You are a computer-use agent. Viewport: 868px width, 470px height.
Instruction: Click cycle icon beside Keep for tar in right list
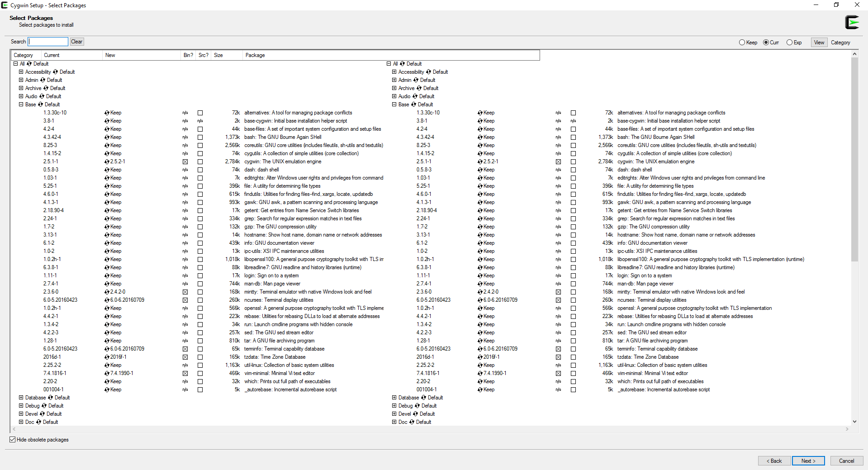[480, 341]
